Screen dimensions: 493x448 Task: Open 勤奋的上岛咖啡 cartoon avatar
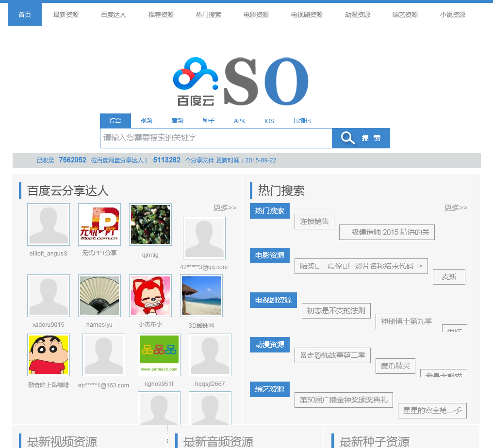pyautogui.click(x=49, y=355)
